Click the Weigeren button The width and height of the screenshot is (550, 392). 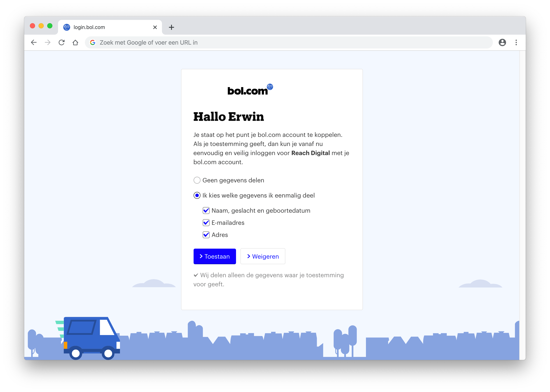coord(263,256)
